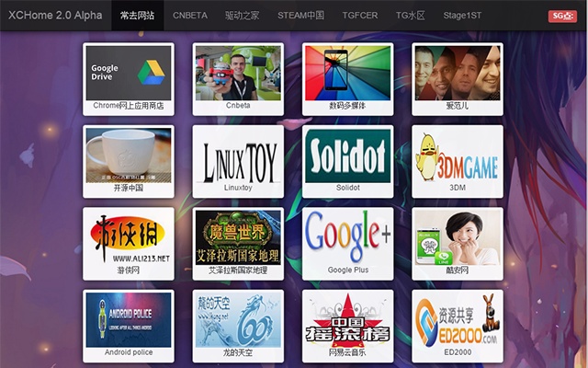Screen dimensions: 588x368
Task: Select the 常去网站 tab
Action: 137,16
